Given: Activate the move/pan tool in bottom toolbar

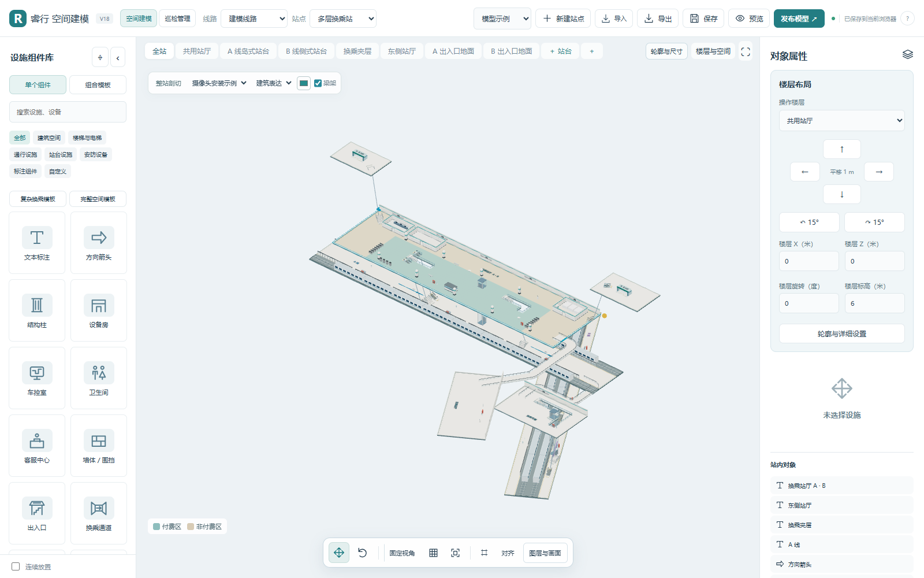Looking at the screenshot, I should [339, 553].
